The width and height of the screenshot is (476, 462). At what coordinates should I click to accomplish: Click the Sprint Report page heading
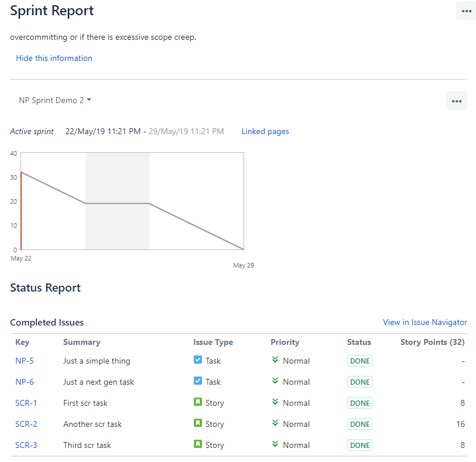(52, 11)
